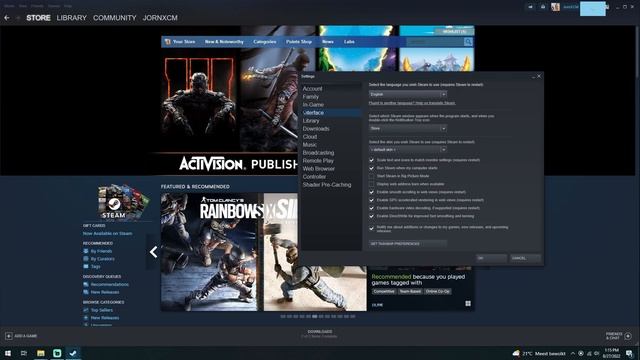This screenshot has height=360, width=640.
Task: Select Music settings category
Action: pyautogui.click(x=309, y=144)
